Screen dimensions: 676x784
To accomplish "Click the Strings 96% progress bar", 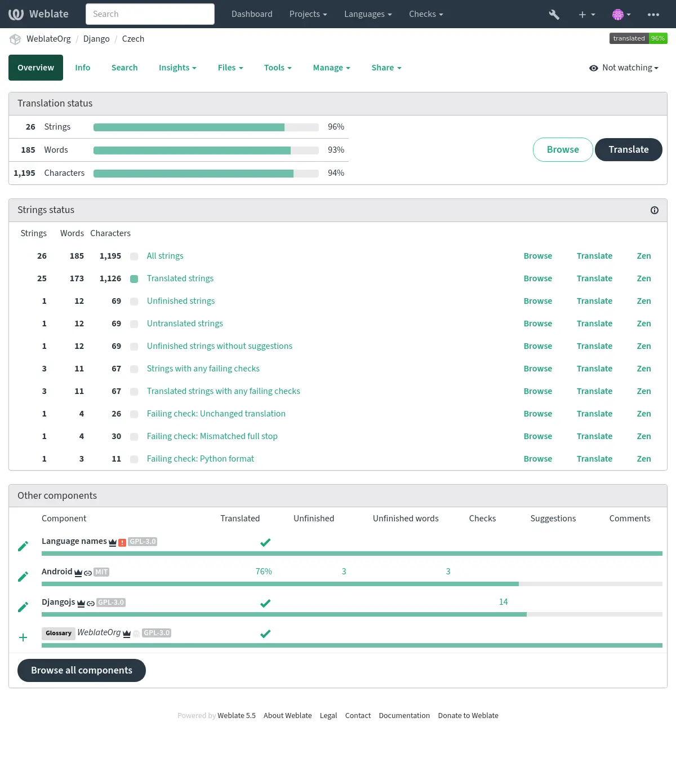I will point(206,127).
